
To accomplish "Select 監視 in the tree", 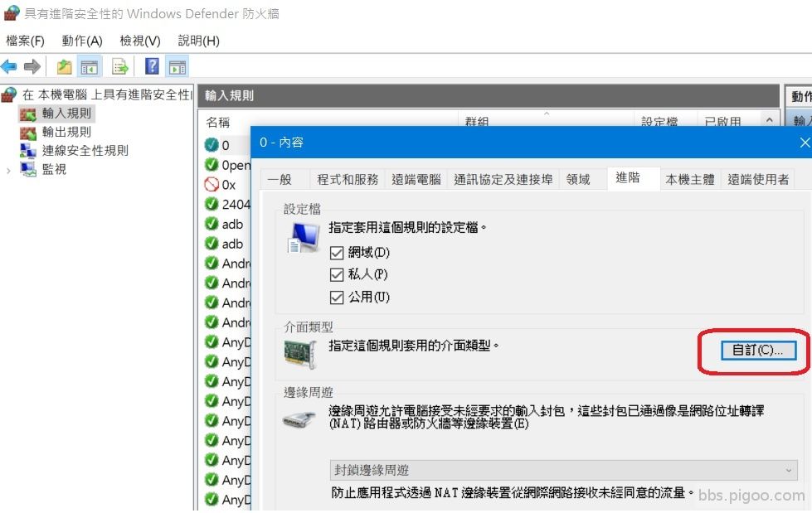I will [x=54, y=169].
